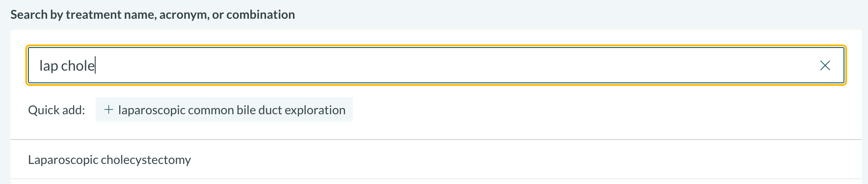Add the bile duct exploration suggestion chip
This screenshot has width=868, height=184.
point(224,110)
